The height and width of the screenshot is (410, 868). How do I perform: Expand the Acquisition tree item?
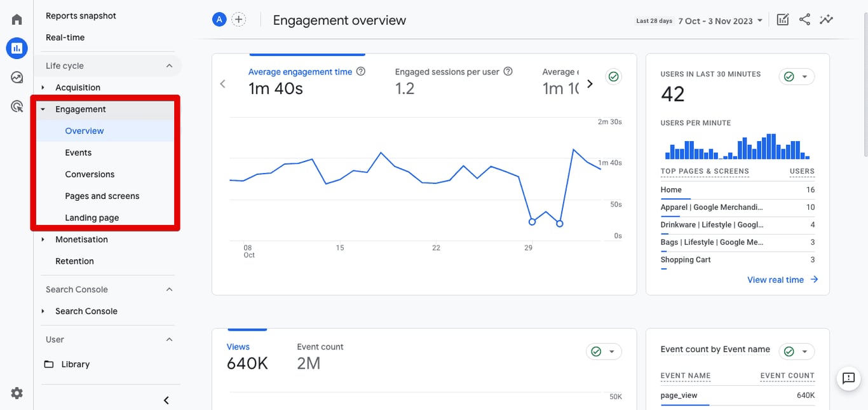coord(43,88)
